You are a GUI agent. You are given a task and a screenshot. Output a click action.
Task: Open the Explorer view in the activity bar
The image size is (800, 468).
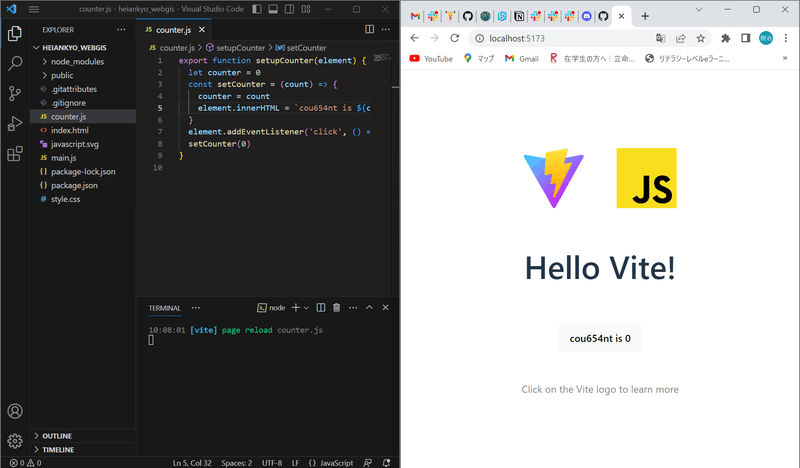point(15,34)
